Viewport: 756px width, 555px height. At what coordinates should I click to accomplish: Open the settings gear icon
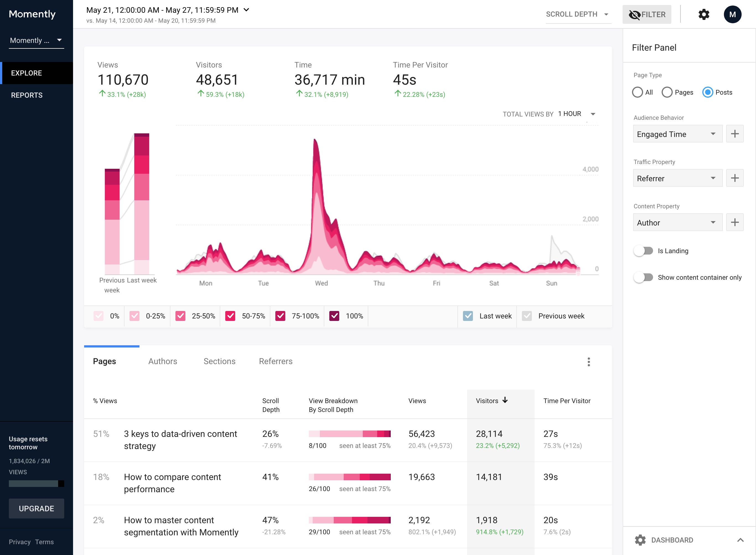(x=704, y=14)
